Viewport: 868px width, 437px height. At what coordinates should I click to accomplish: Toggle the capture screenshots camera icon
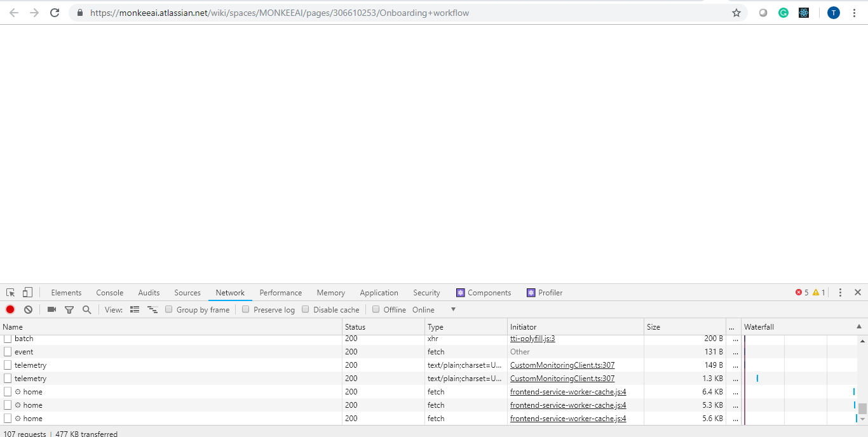(x=51, y=309)
